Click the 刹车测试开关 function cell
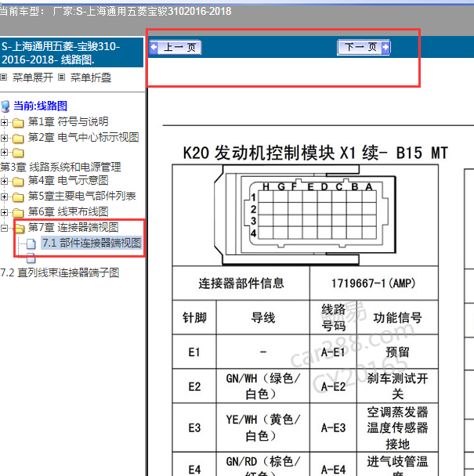474x476 pixels. point(397,387)
